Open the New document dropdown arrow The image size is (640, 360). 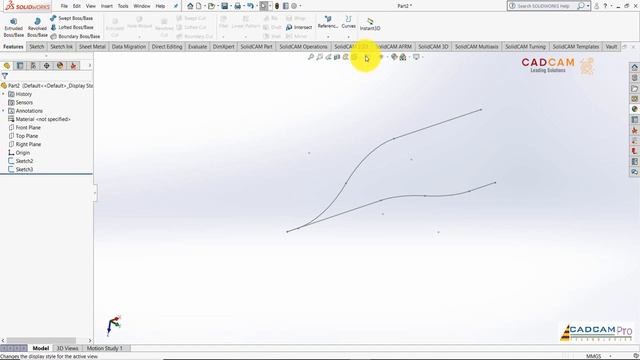point(204,6)
